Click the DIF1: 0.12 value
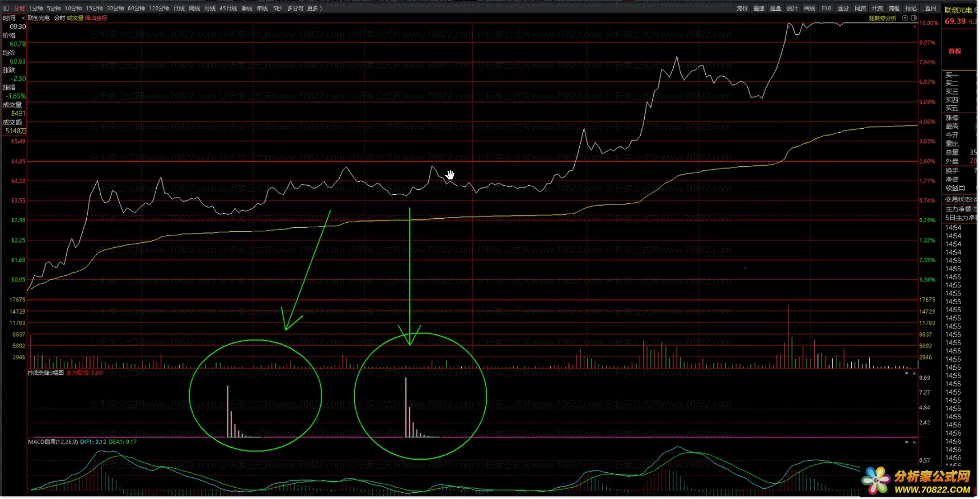The image size is (980, 499). (x=93, y=442)
